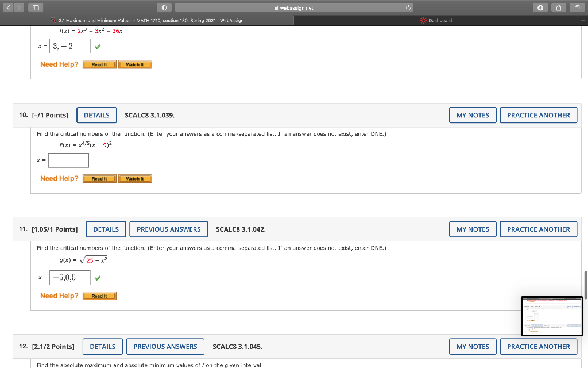Click PRACTICE ANOTHER for question 12
588x368 pixels.
[x=538, y=346]
